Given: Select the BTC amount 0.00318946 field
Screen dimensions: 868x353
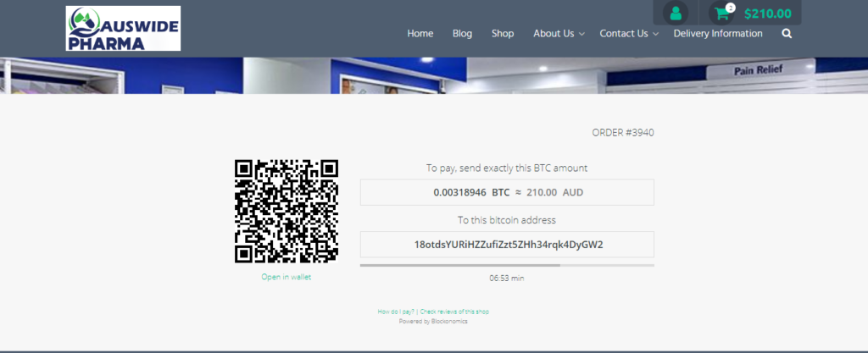Looking at the screenshot, I should [507, 192].
